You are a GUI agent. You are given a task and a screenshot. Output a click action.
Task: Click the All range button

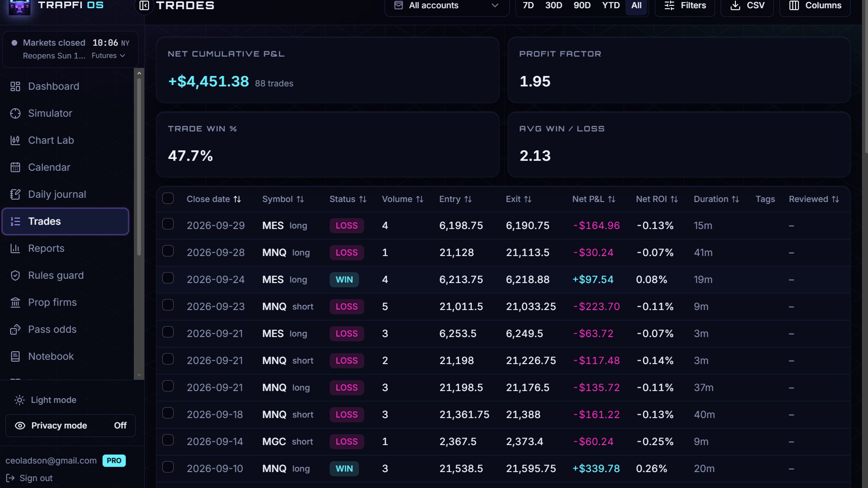636,5
